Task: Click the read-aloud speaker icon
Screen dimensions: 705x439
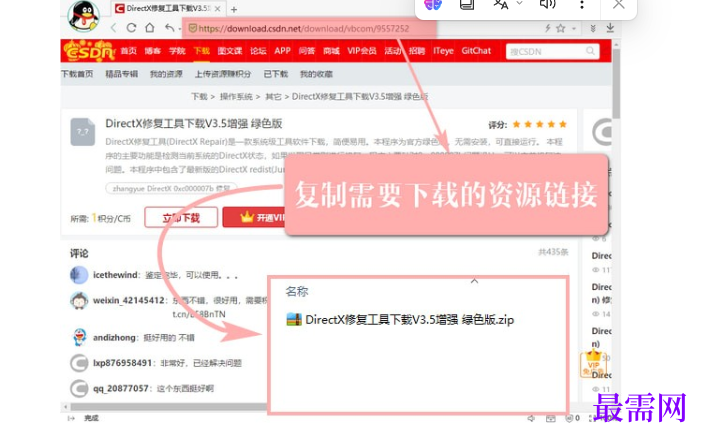Action: pyautogui.click(x=547, y=4)
